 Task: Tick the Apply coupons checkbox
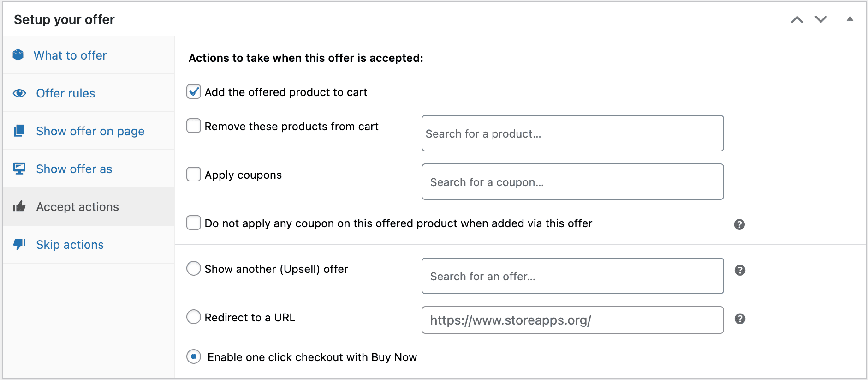pos(194,174)
